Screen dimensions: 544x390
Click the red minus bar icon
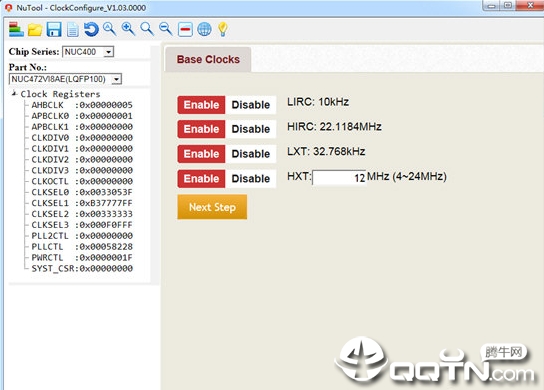pyautogui.click(x=185, y=29)
